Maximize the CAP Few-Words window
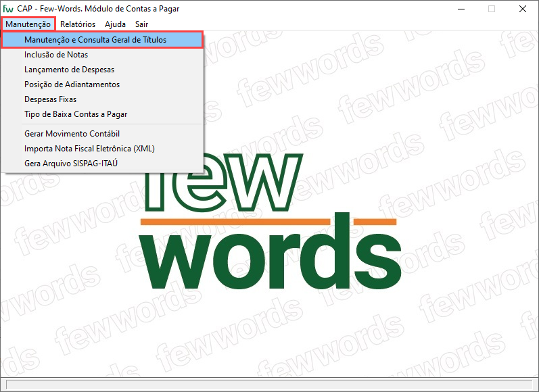The height and width of the screenshot is (392, 539). pyautogui.click(x=492, y=9)
